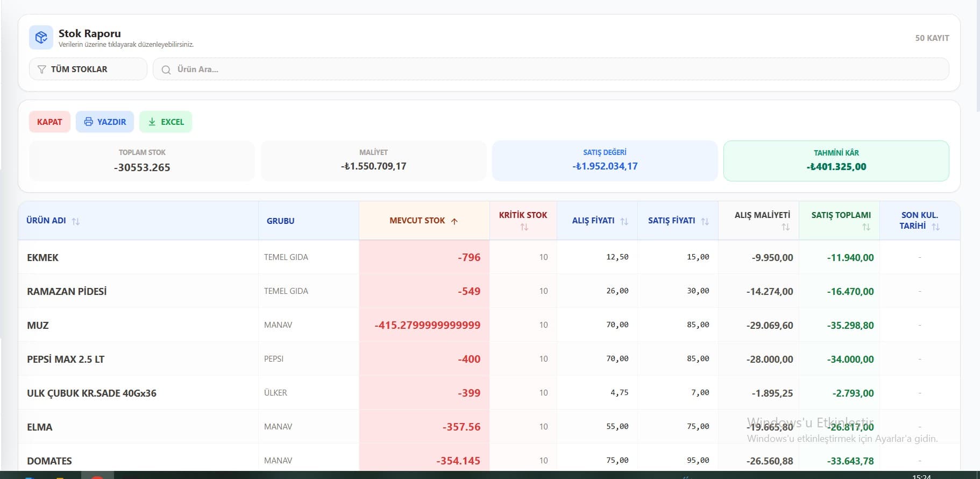The width and height of the screenshot is (980, 479).
Task: Click the MUZ product name
Action: [x=38, y=325]
